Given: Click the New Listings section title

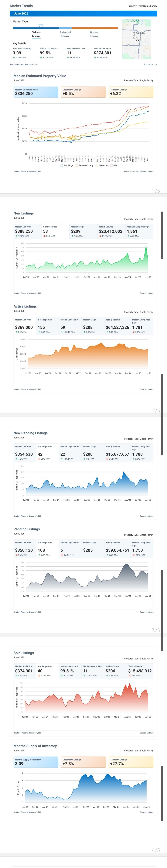Looking at the screenshot, I should 24,213.
